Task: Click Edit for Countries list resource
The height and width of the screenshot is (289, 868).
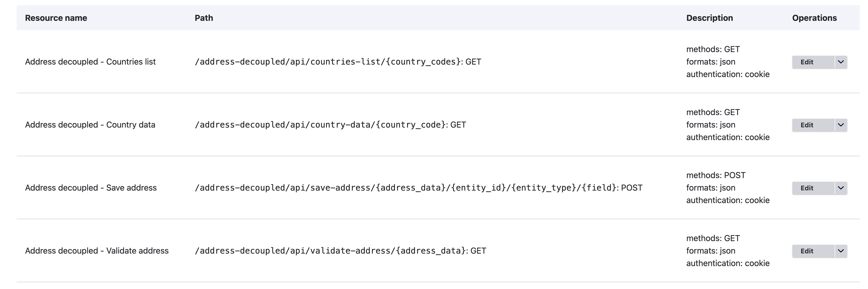Action: pos(807,62)
